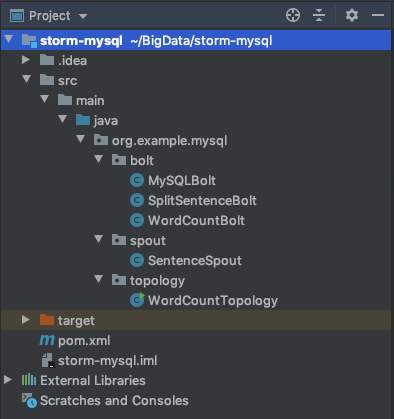Select WordCountBolt class in tree
The width and height of the screenshot is (394, 419).
click(196, 221)
